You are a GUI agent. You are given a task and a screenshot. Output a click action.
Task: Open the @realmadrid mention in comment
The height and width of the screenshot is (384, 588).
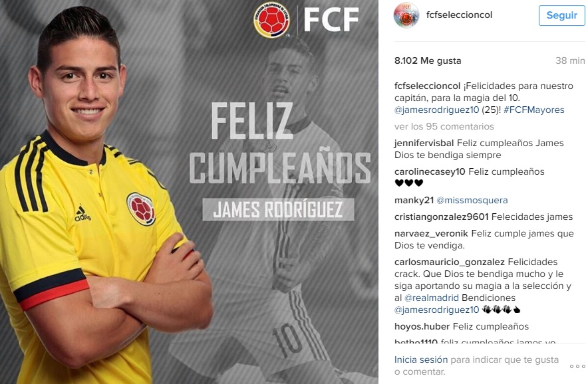pyautogui.click(x=431, y=298)
